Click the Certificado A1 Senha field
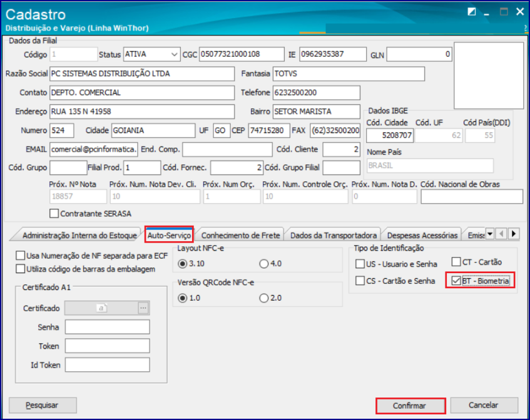Viewport: 530px width, 420px height. click(108, 327)
